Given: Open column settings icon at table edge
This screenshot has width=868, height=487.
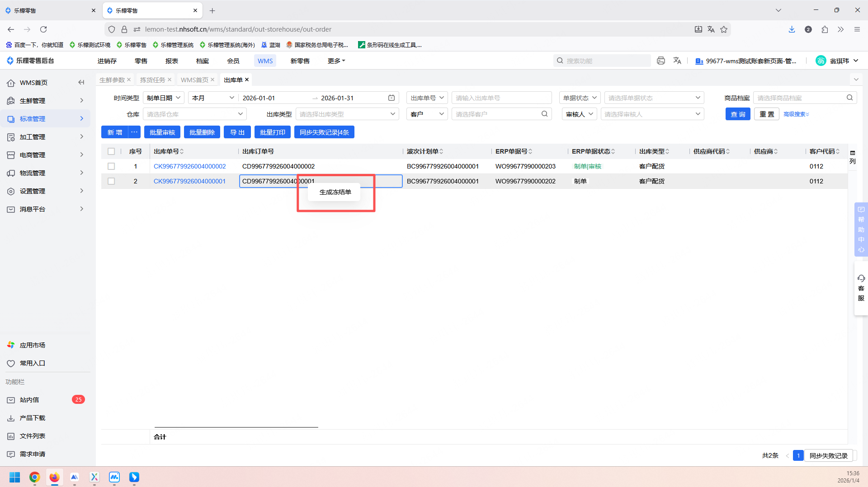Looking at the screenshot, I should [853, 157].
